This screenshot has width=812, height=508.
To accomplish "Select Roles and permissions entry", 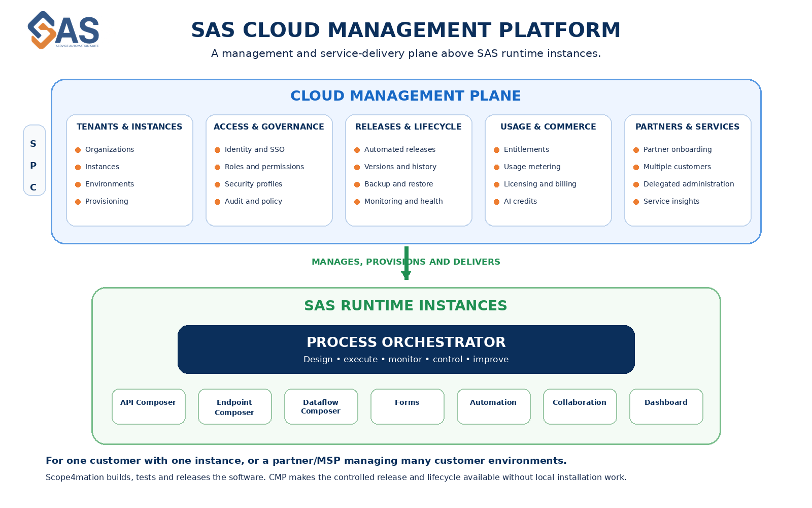I will click(x=259, y=167).
